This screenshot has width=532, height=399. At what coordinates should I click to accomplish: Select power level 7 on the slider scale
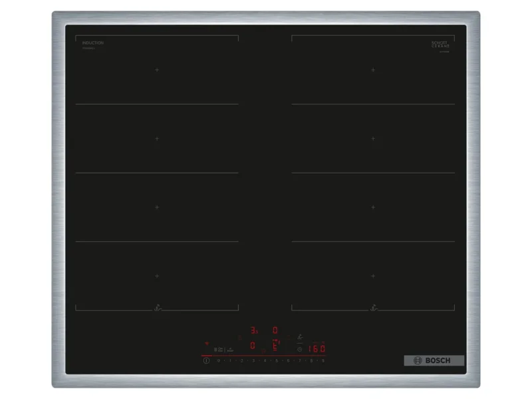(300, 360)
